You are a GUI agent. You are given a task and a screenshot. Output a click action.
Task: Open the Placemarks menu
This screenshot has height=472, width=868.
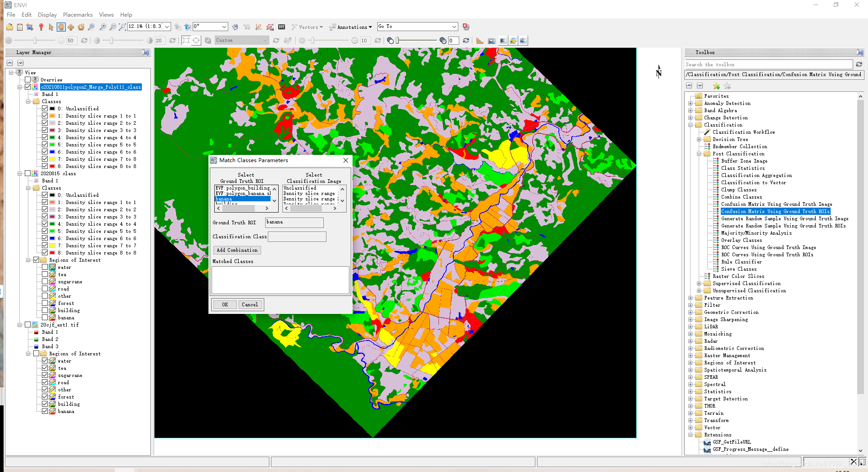77,15
